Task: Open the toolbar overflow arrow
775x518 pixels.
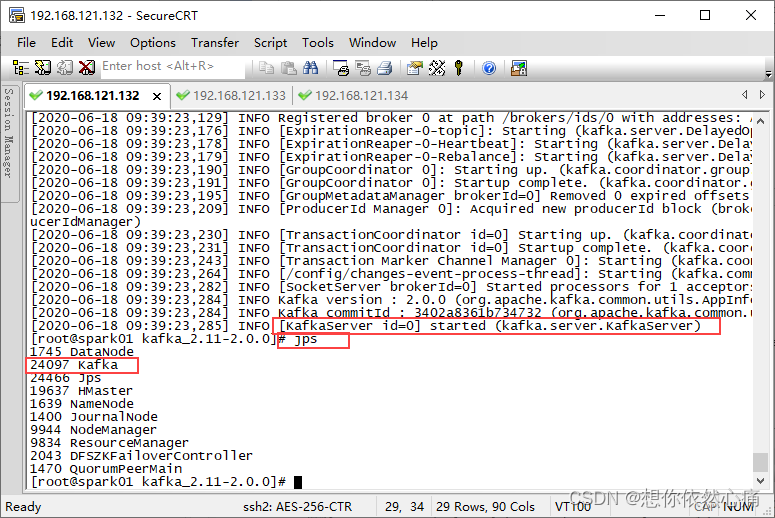Action: (x=768, y=74)
